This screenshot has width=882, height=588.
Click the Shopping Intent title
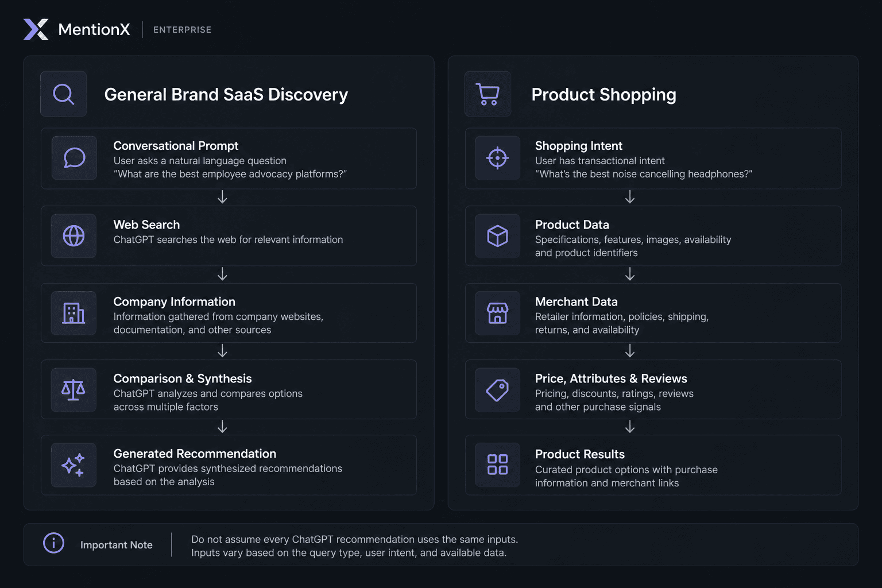click(578, 146)
